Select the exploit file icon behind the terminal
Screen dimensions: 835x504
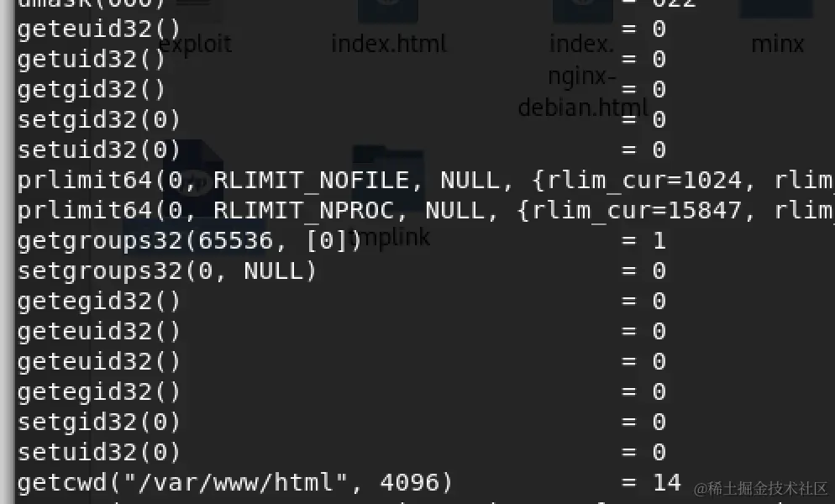click(x=196, y=9)
